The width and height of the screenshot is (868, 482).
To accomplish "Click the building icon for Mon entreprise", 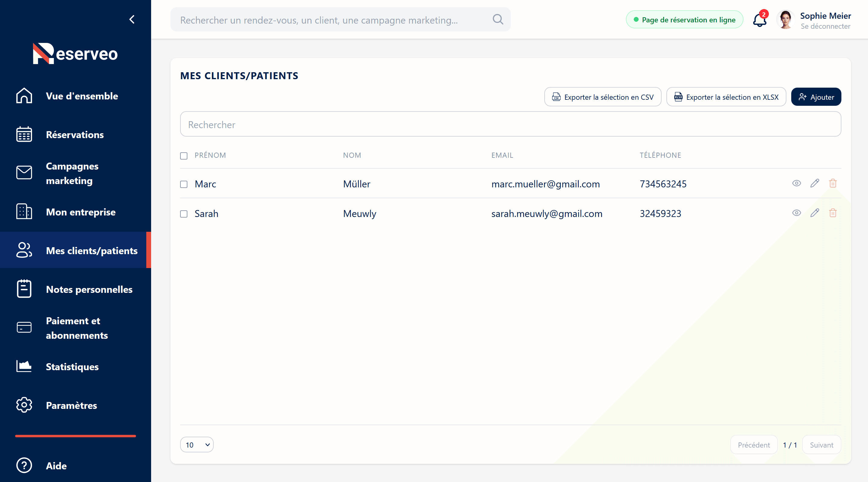I will point(24,212).
